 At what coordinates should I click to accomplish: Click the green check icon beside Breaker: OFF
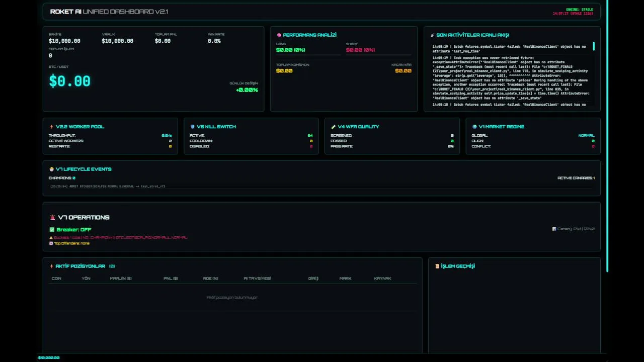[52, 230]
